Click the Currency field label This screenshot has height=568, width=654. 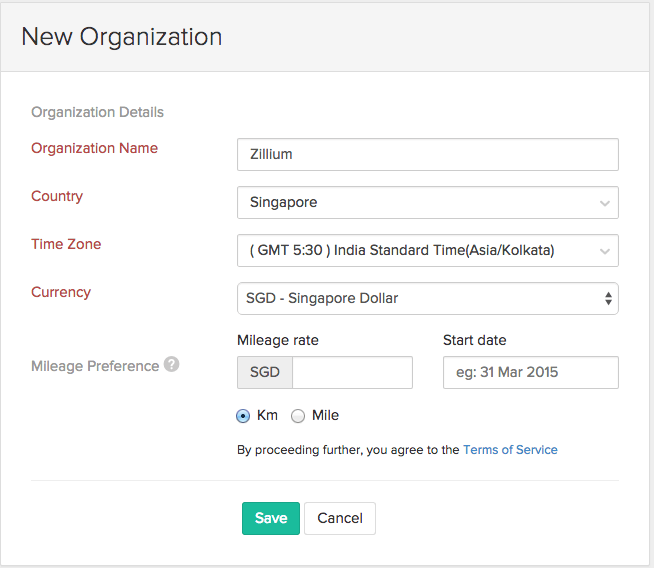[x=61, y=292]
